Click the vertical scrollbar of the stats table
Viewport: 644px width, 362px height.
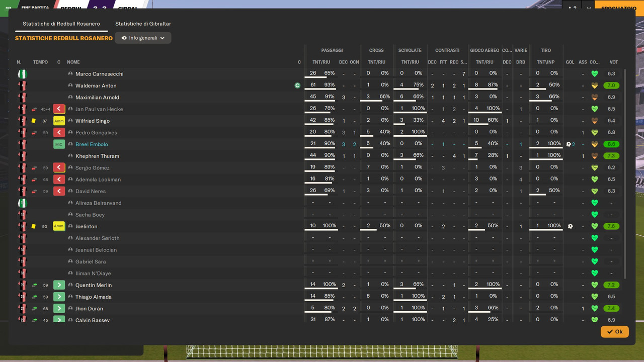[x=625, y=173]
